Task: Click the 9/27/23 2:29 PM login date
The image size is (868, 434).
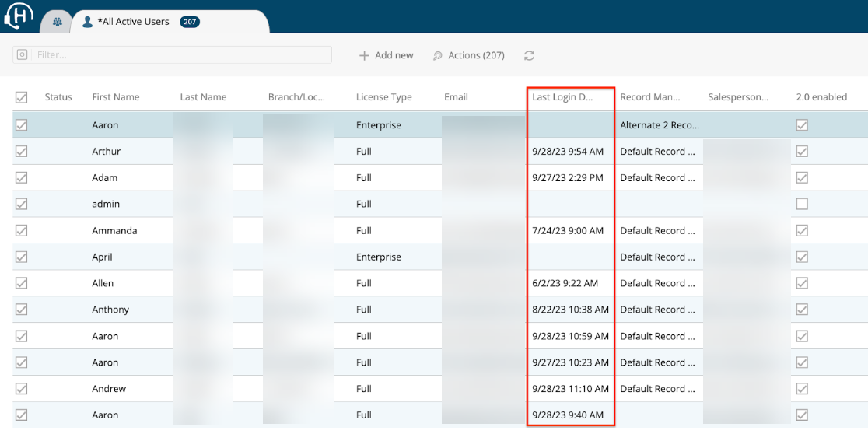Action: tap(568, 177)
